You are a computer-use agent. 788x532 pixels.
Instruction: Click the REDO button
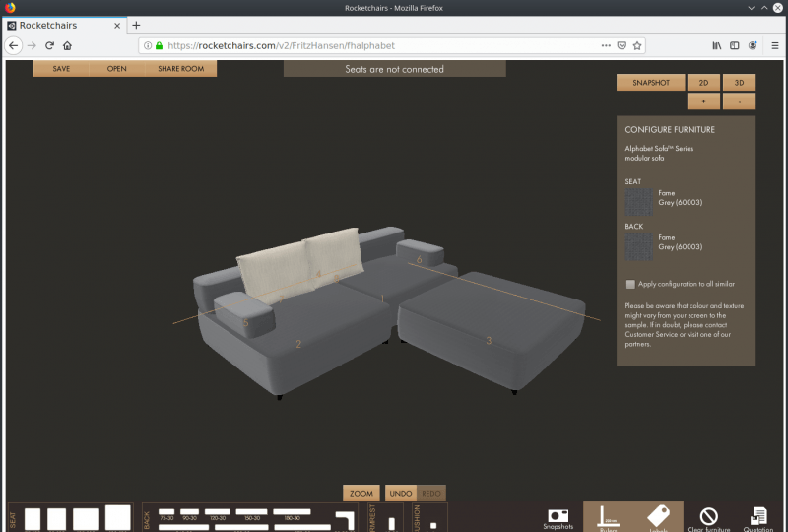point(431,494)
